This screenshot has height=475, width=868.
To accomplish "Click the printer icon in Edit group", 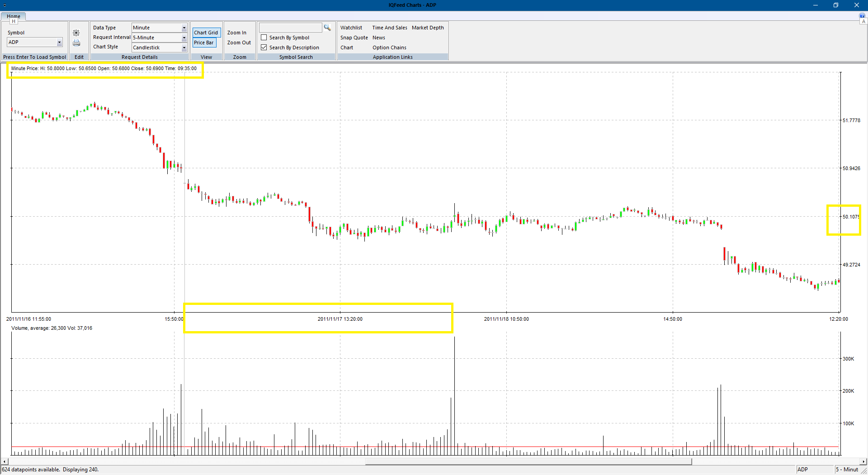I will [76, 43].
